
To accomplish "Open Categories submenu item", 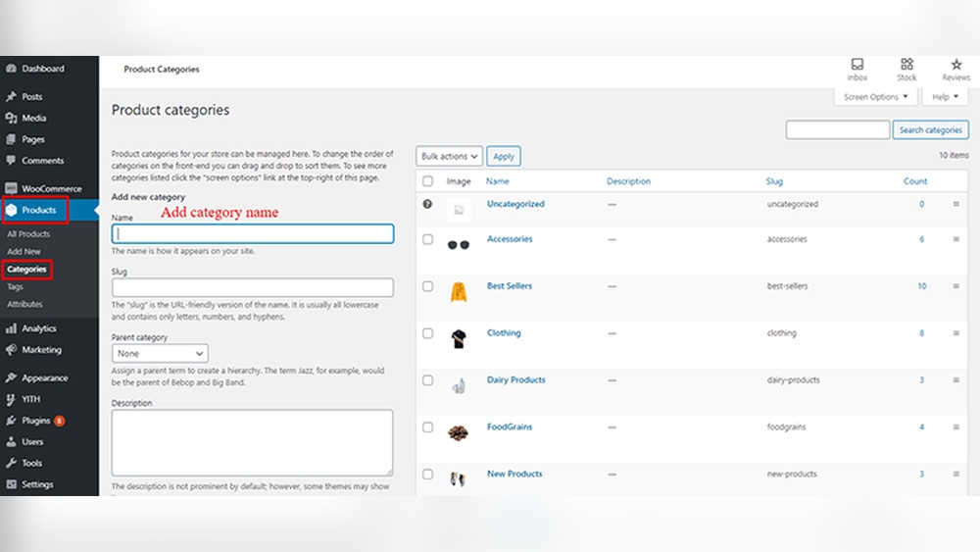I will click(26, 269).
